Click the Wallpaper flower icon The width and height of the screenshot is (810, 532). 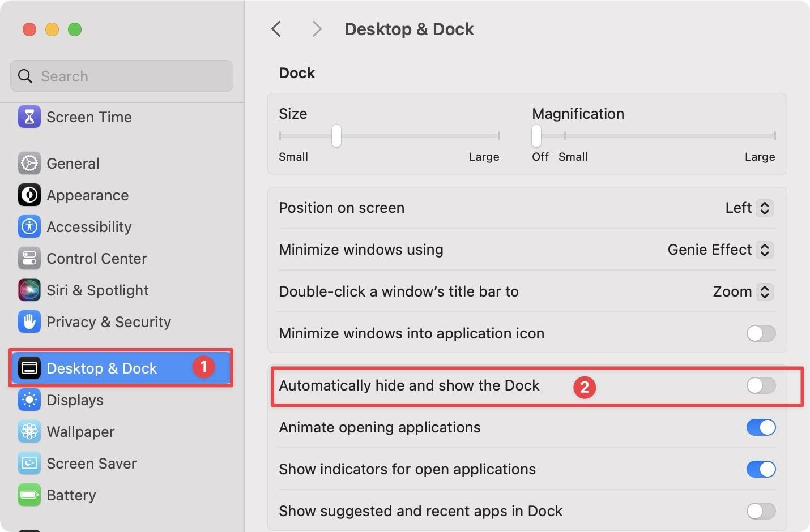click(x=29, y=432)
